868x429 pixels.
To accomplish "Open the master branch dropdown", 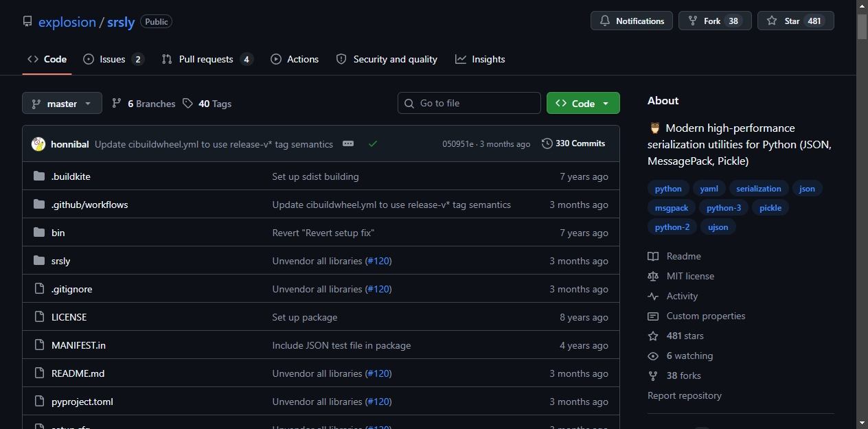I will [62, 104].
